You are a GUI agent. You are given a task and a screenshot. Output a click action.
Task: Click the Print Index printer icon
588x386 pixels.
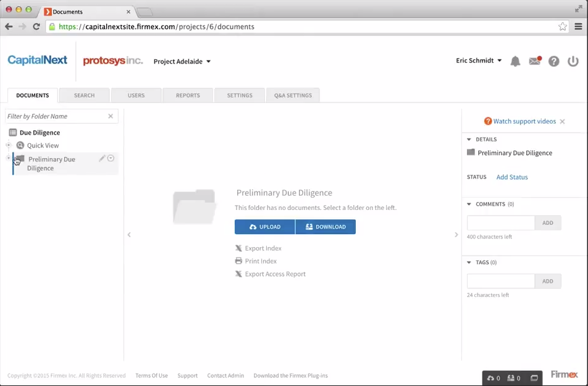coord(238,261)
